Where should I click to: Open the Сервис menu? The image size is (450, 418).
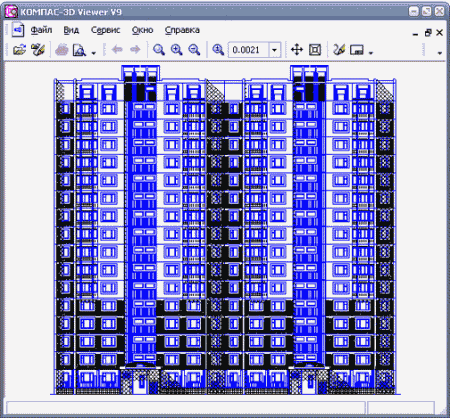(x=105, y=30)
